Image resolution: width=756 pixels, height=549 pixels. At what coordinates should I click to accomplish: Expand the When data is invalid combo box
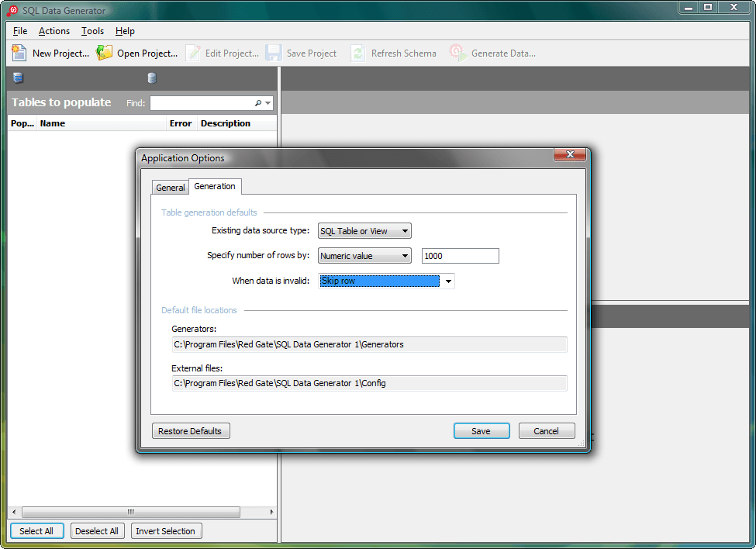(x=448, y=281)
